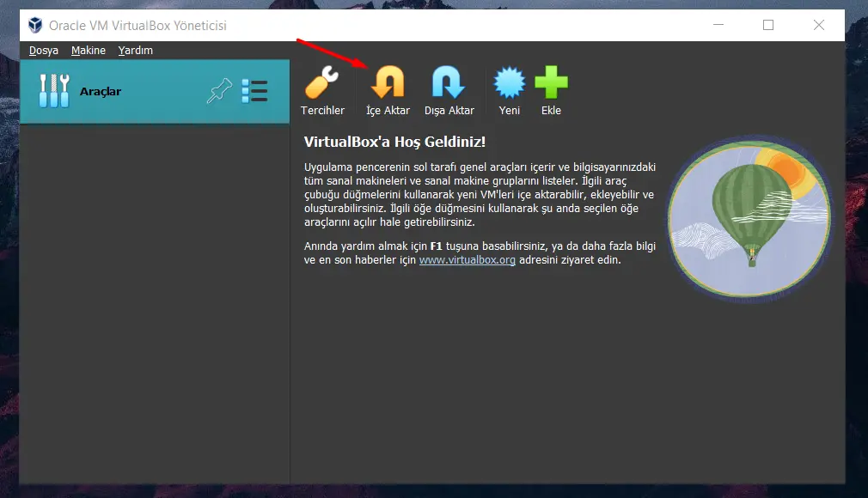Image resolution: width=868 pixels, height=498 pixels.
Task: Open the Dosya menu
Action: 44,51
